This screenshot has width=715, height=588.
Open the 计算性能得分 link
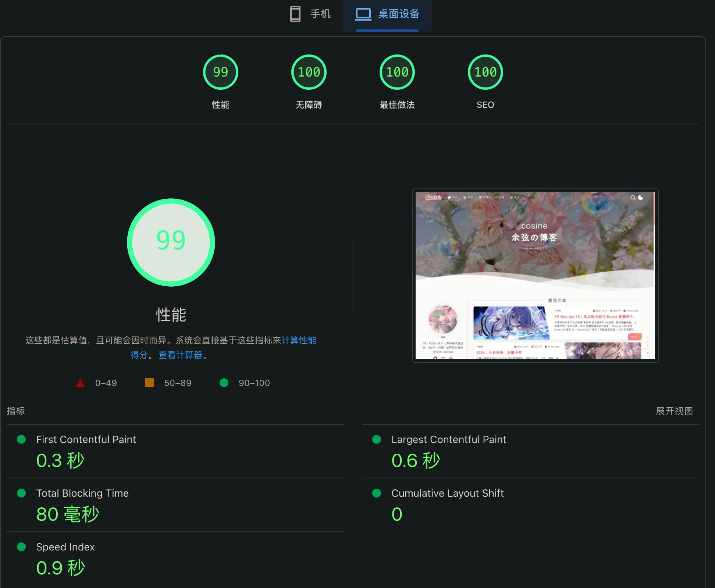[299, 340]
